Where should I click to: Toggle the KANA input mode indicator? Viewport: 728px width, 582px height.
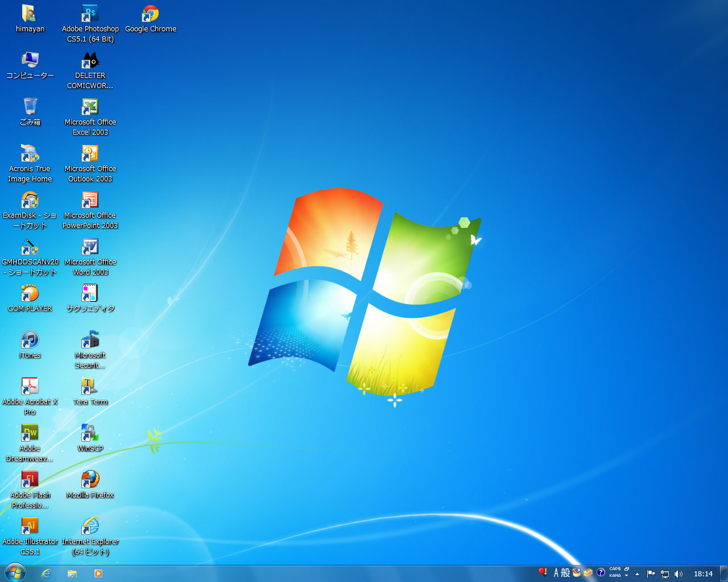(615, 576)
